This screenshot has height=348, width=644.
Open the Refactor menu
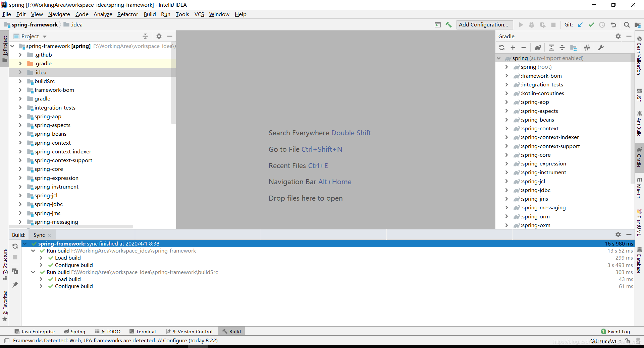point(127,14)
